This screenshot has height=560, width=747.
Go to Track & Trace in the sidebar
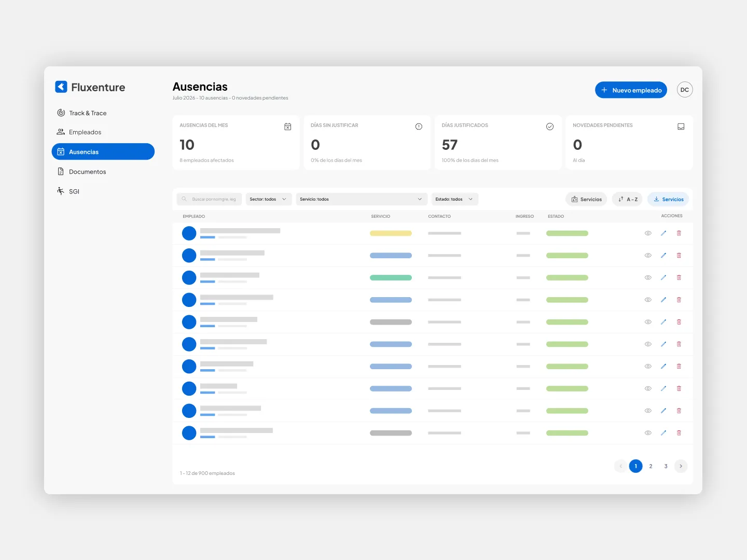(82, 113)
